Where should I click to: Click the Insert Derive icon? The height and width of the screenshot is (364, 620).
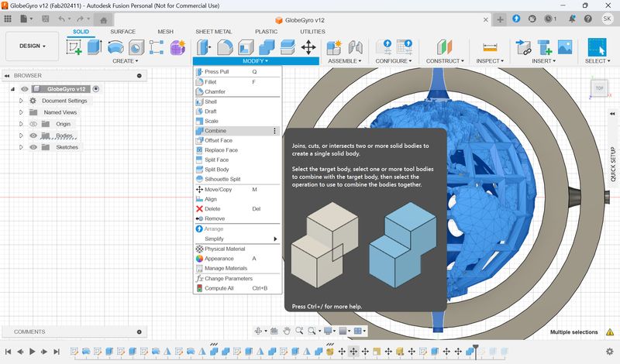tap(524, 47)
